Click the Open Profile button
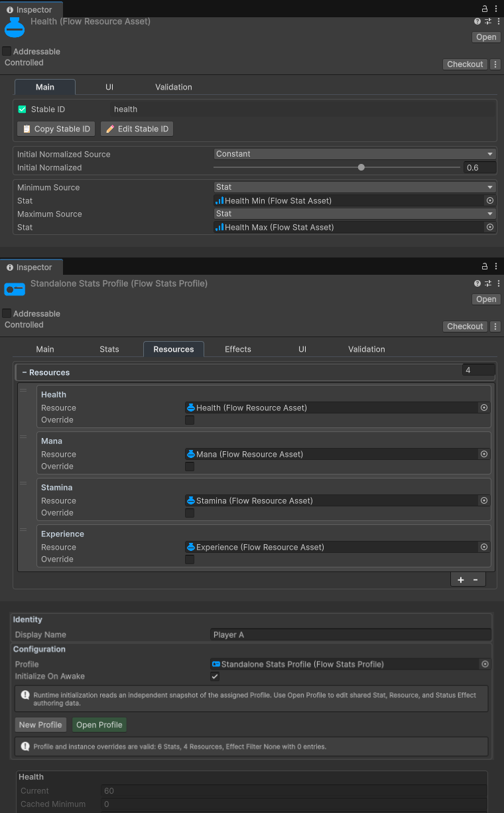This screenshot has width=504, height=813. click(99, 725)
